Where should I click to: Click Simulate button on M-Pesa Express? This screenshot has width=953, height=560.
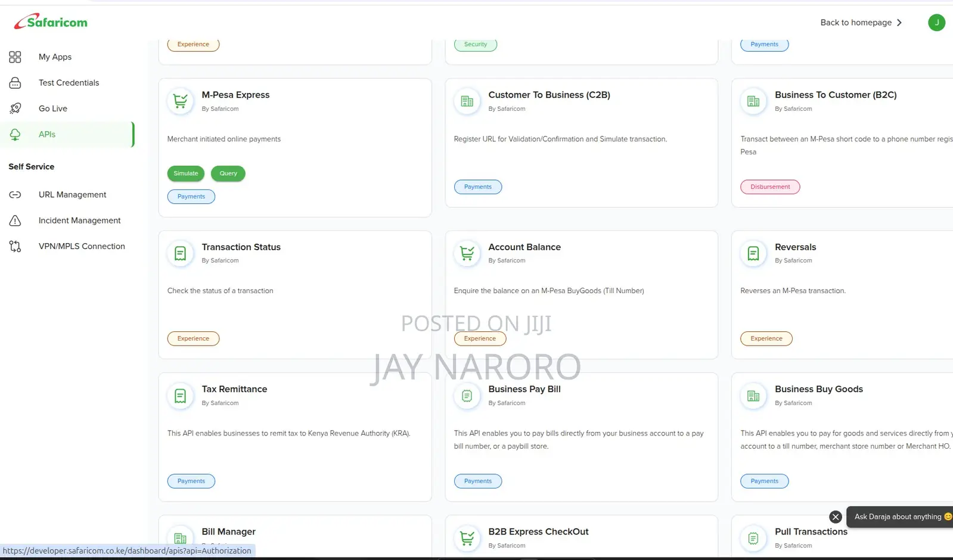(x=186, y=173)
